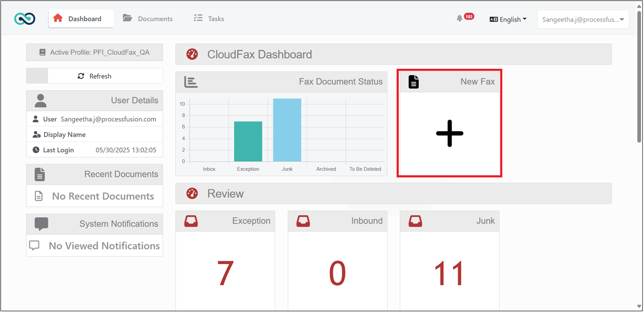
Task: Switch to the Documents tab
Action: coord(148,18)
